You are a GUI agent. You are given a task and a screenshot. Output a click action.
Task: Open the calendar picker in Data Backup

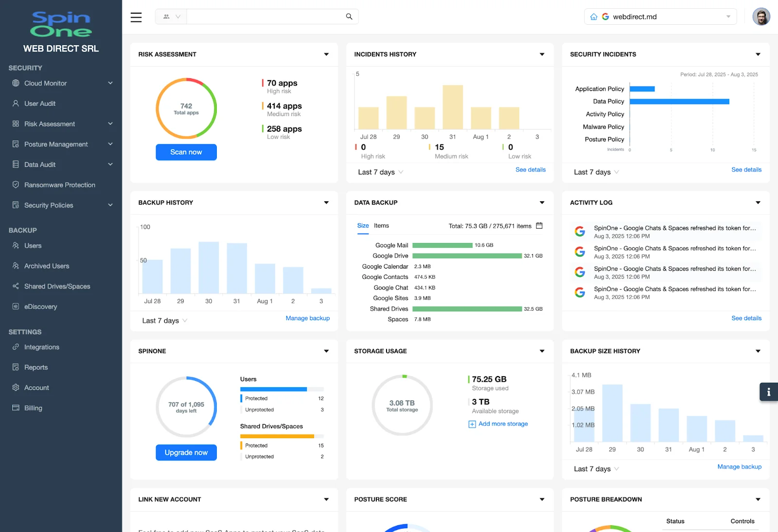[539, 226]
